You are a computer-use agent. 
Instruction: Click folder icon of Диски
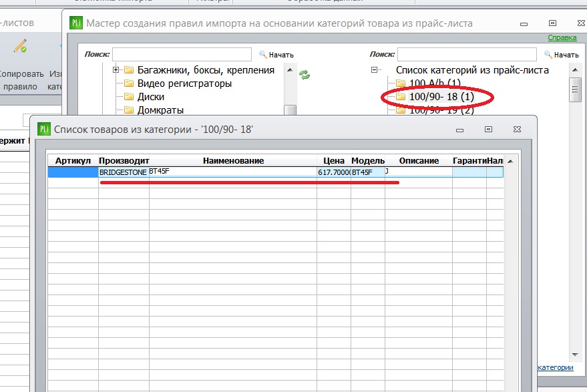tap(129, 97)
